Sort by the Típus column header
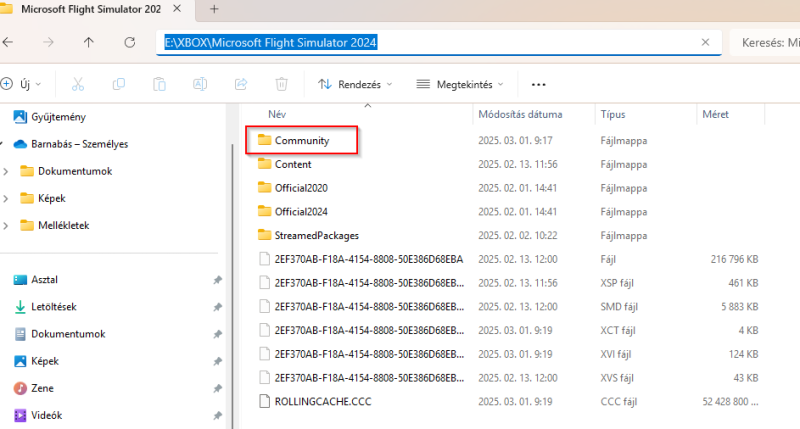The image size is (800, 429). 613,114
